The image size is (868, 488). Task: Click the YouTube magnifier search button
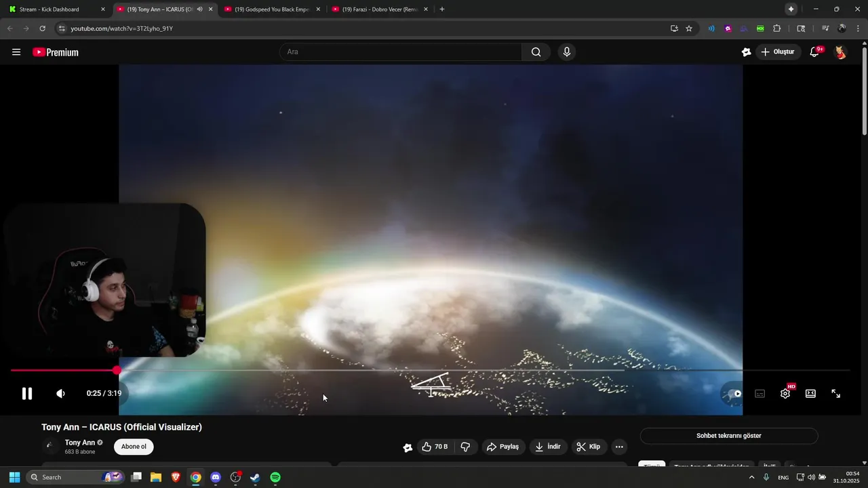536,52
